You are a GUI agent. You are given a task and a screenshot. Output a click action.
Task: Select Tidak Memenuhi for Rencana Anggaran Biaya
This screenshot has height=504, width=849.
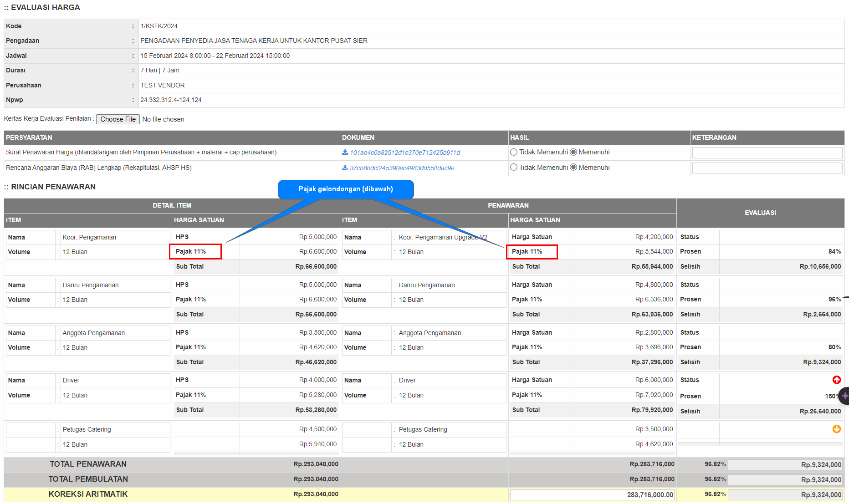pyautogui.click(x=514, y=168)
